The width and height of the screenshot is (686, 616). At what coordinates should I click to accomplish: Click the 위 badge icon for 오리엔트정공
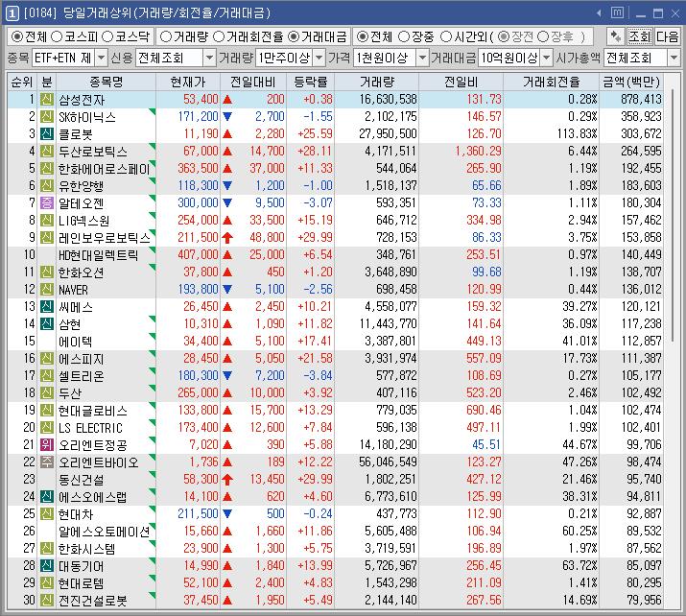(x=46, y=445)
